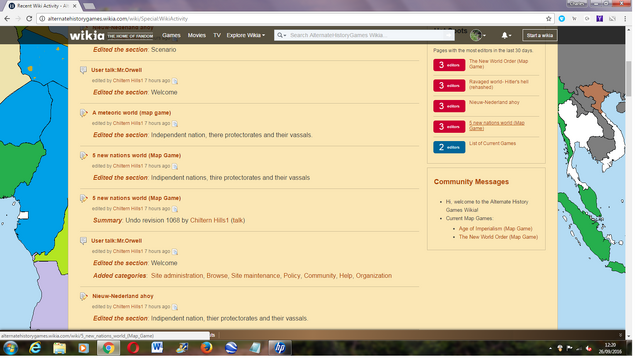
Task: Click the Start a wikia button
Action: (540, 36)
